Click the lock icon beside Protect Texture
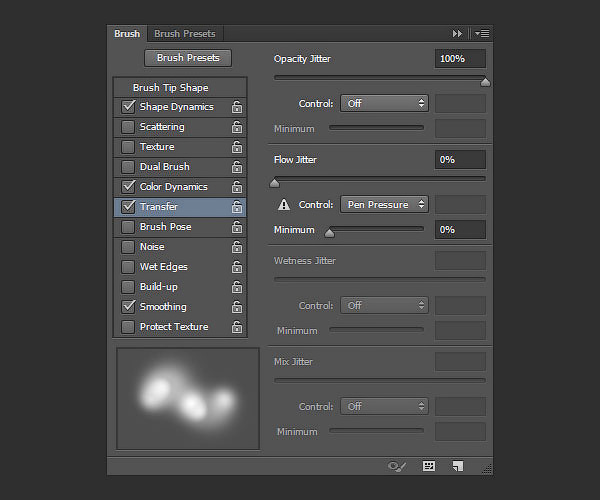 (x=237, y=327)
